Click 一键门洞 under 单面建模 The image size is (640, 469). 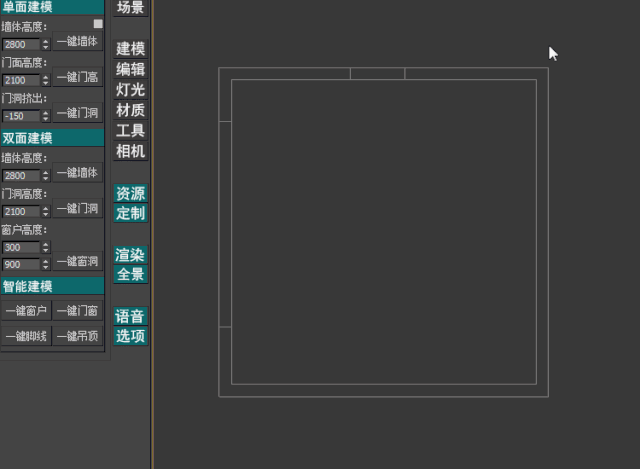(77, 113)
